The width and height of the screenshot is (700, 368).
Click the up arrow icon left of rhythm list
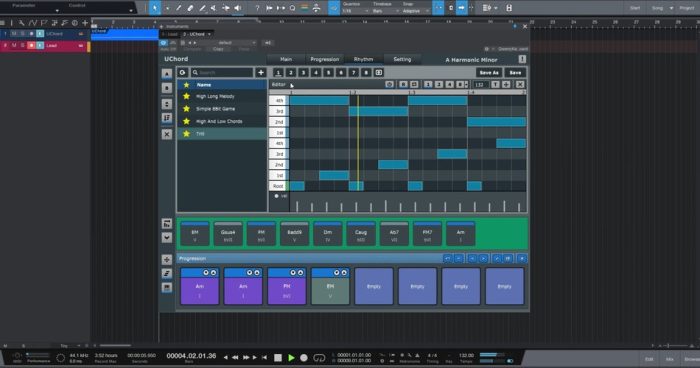point(167,74)
